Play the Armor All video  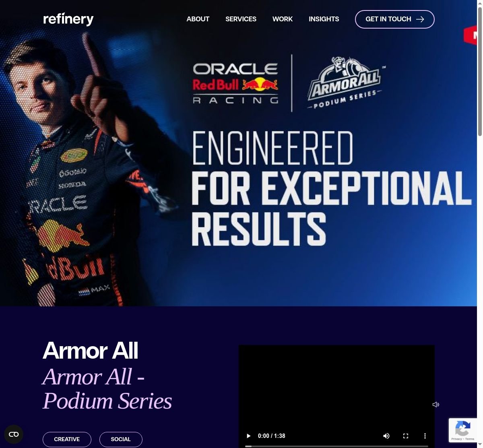248,436
